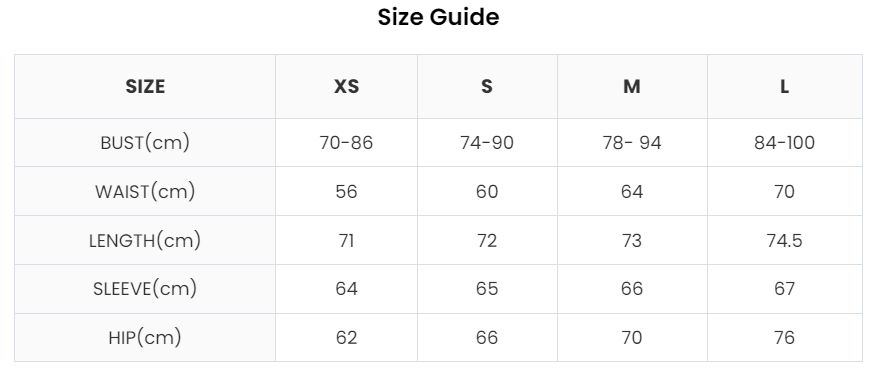This screenshot has width=877, height=376.
Task: Click length value 74.5 for L
Action: click(784, 241)
